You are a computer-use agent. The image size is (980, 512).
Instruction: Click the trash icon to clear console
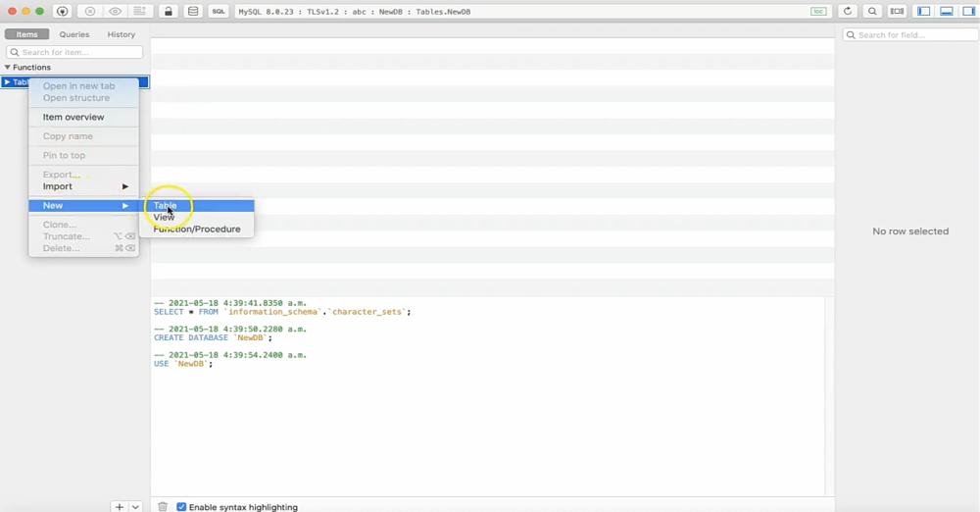point(163,506)
